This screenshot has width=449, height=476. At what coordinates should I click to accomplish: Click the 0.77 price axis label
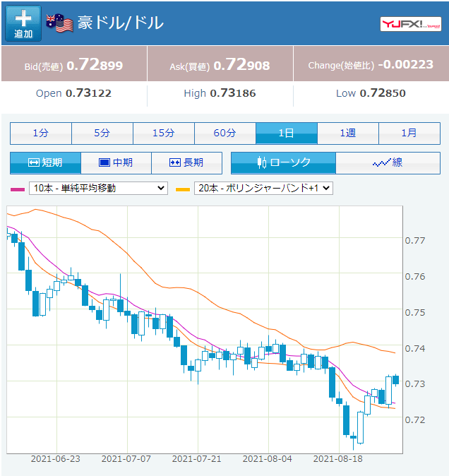(x=415, y=241)
